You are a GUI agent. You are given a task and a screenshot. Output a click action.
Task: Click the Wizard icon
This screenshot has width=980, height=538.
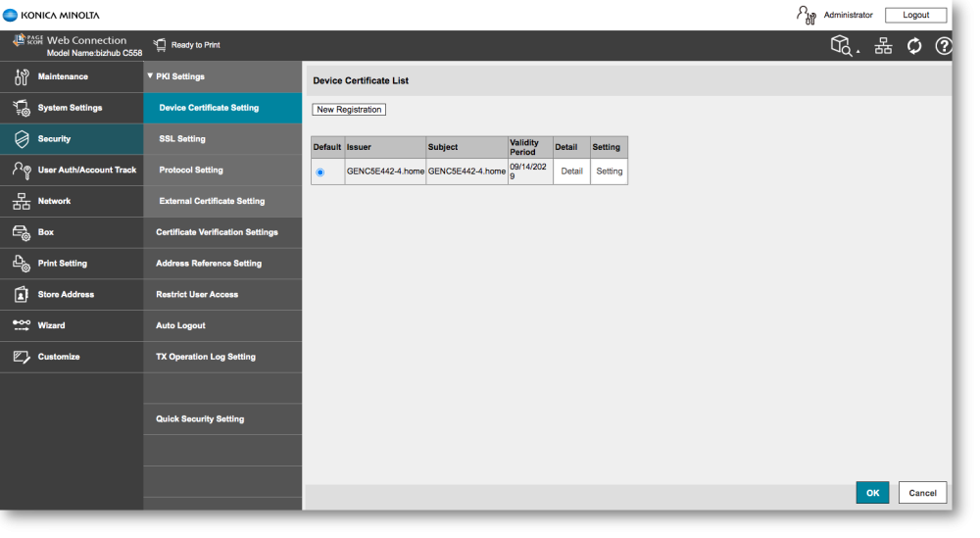22,325
